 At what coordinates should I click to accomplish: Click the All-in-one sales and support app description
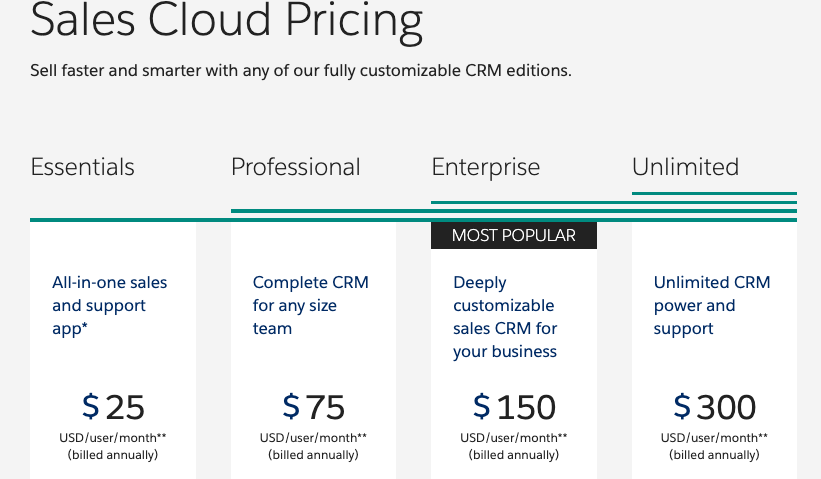coord(109,305)
